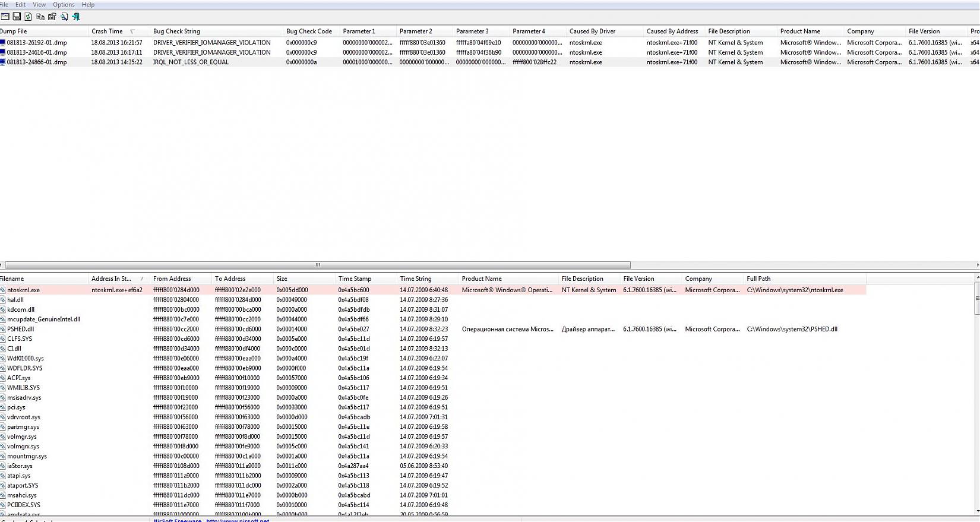Select the hal.dll driver row
Screen dimensions: 980x522
[x=433, y=300]
